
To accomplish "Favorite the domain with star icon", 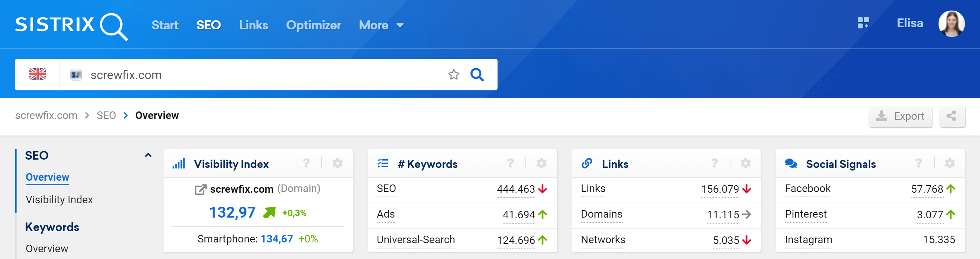I will tap(454, 75).
